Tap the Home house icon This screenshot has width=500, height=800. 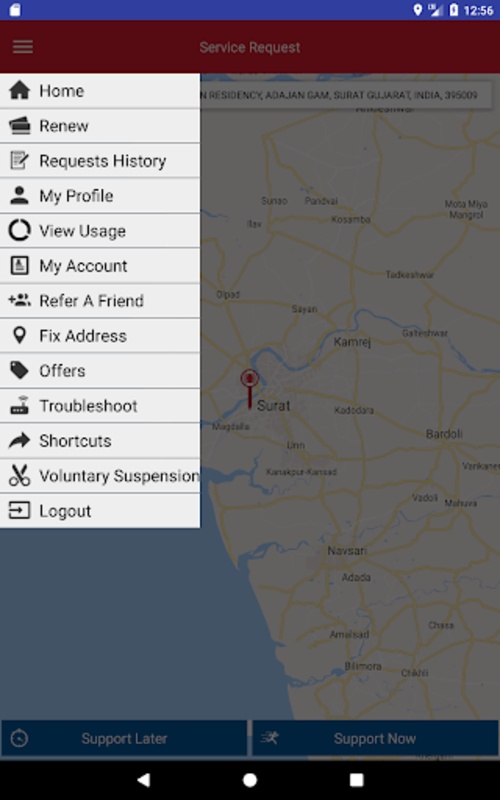click(x=19, y=90)
